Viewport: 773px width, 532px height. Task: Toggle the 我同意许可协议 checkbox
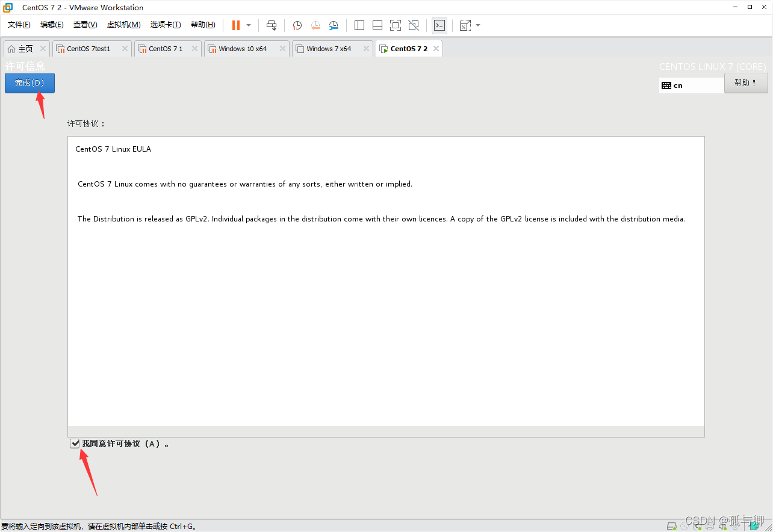click(75, 444)
